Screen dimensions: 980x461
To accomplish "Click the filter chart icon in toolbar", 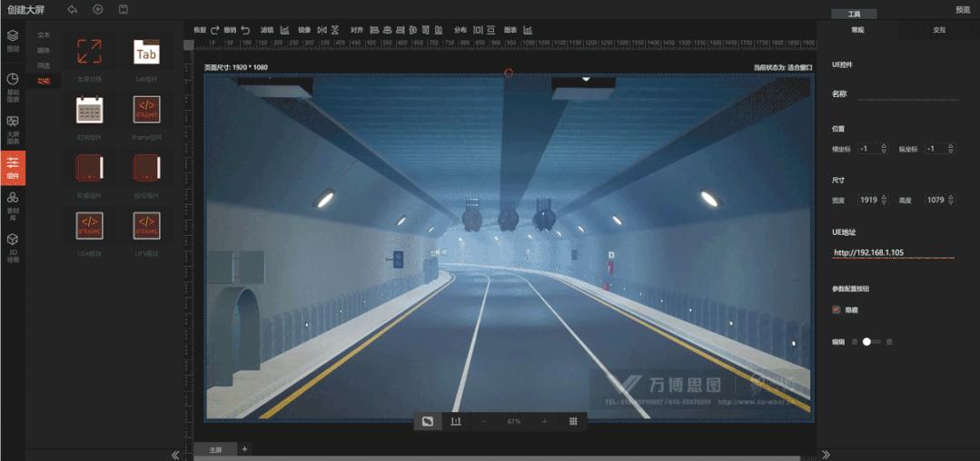I will pos(284,29).
